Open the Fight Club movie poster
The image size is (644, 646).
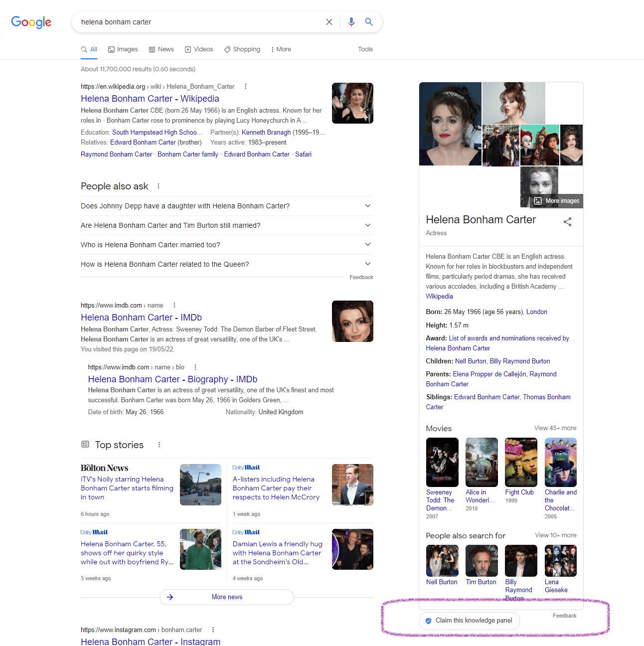tap(521, 463)
